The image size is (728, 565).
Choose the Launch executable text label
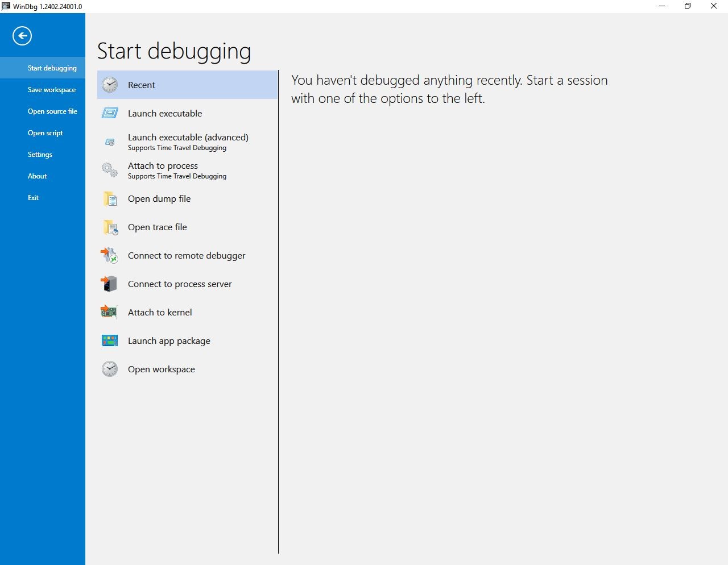pos(165,113)
